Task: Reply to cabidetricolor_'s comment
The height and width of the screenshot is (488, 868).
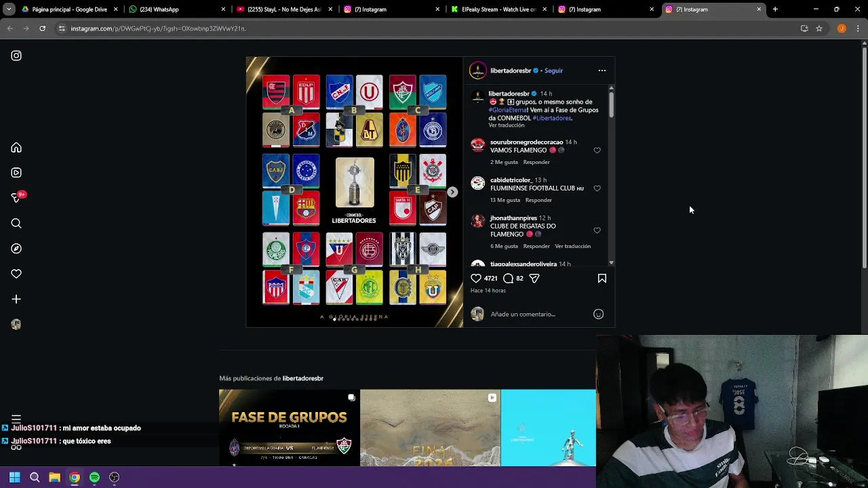Action: click(x=538, y=200)
